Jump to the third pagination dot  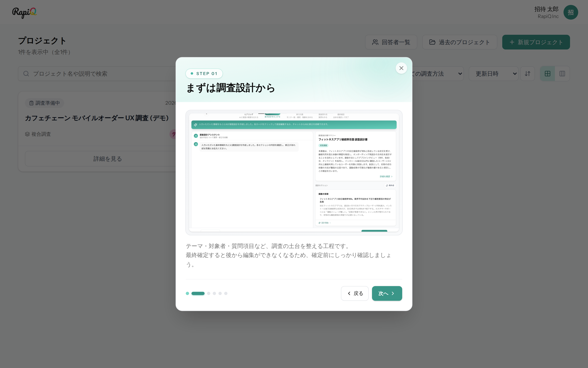point(209,293)
